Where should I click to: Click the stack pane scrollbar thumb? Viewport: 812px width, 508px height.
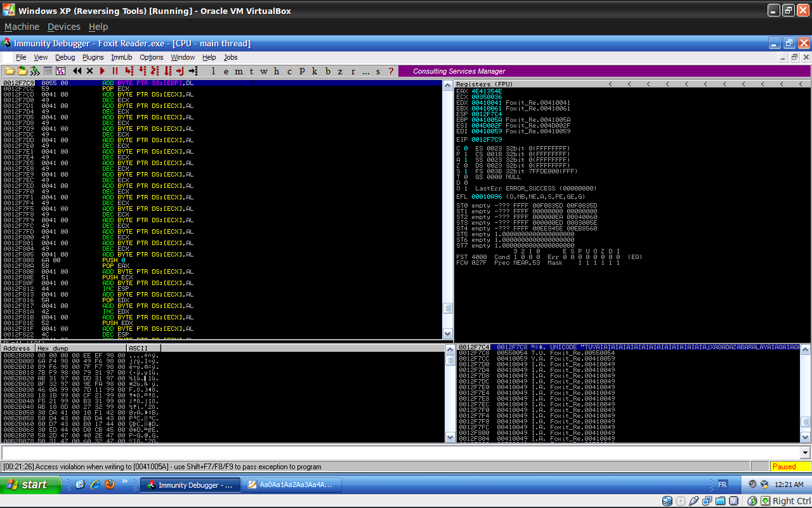(805, 422)
